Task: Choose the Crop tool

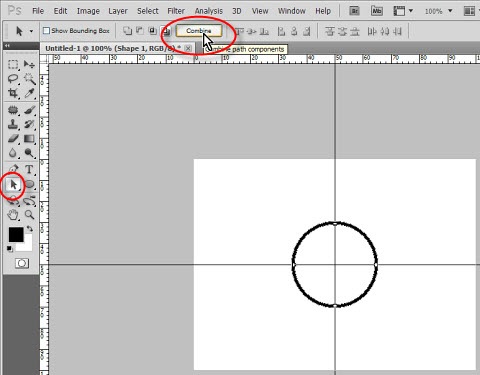Action: click(13, 93)
